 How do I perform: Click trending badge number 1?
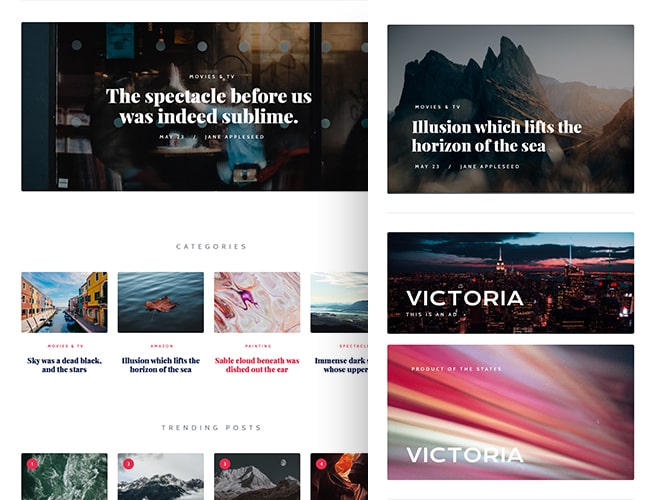32,464
